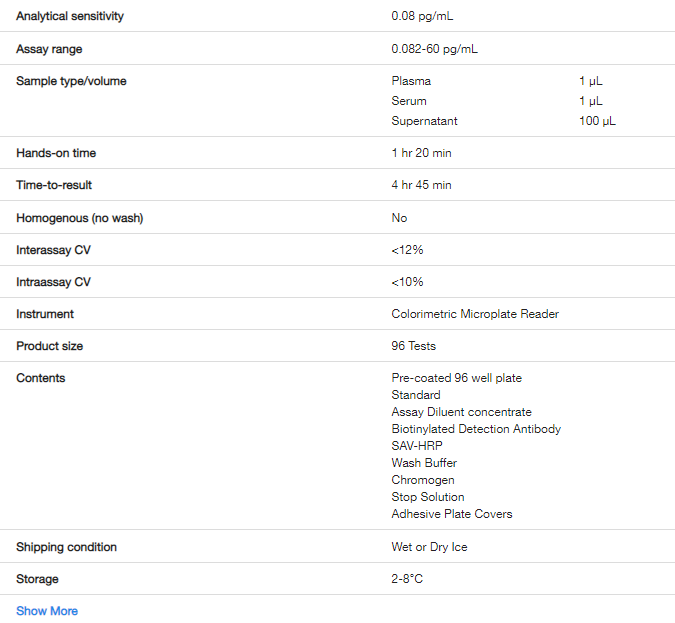Select Wet or Dry Ice shipping value
This screenshot has width=675, height=623.
click(429, 547)
